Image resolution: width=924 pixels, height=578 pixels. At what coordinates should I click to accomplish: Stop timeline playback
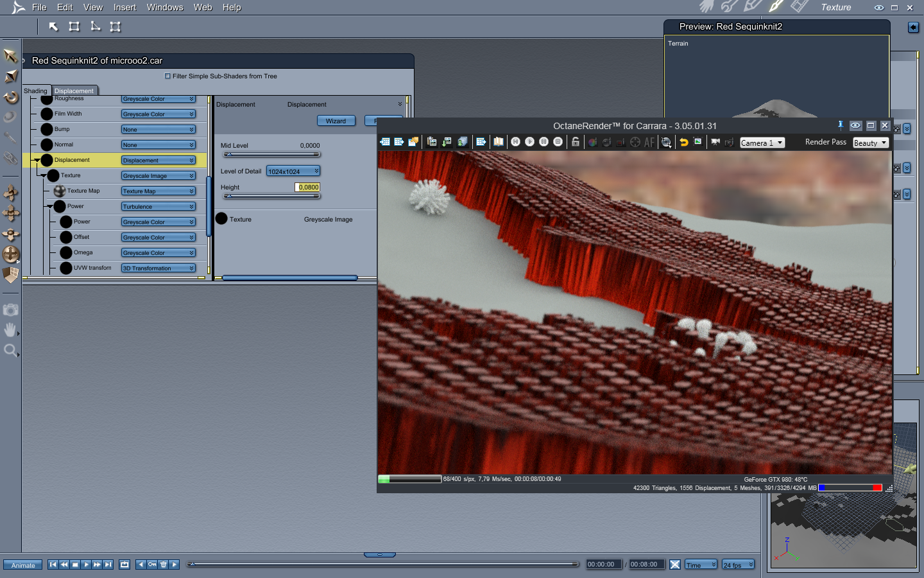tap(75, 565)
